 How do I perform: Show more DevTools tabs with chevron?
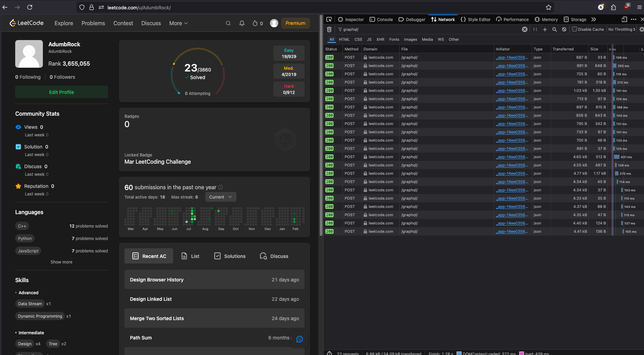click(594, 19)
